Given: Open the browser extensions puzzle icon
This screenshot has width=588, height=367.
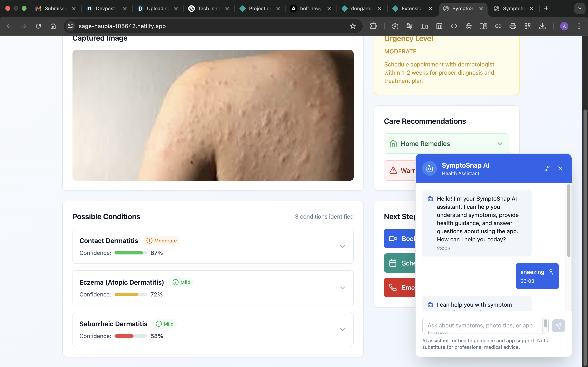Looking at the screenshot, I should click(x=373, y=26).
